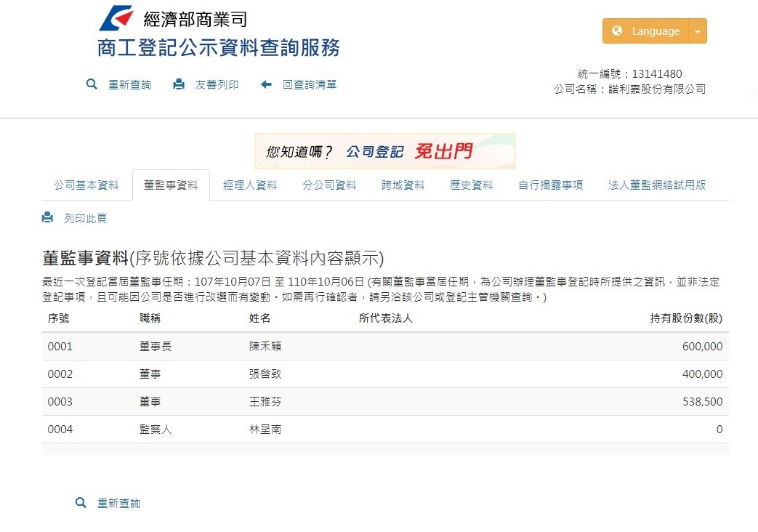This screenshot has height=532, width=758.
Task: Select the 400,000 shares value
Action: pos(703,374)
